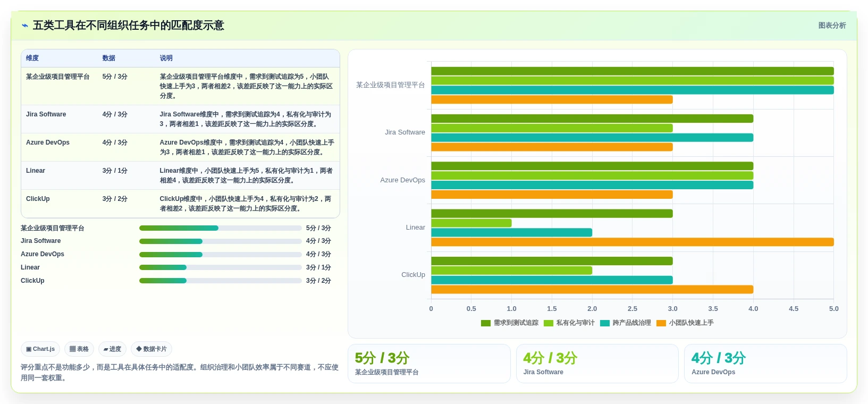868x404 pixels.
Task: Click the Jira Software progress bar
Action: [x=221, y=241]
